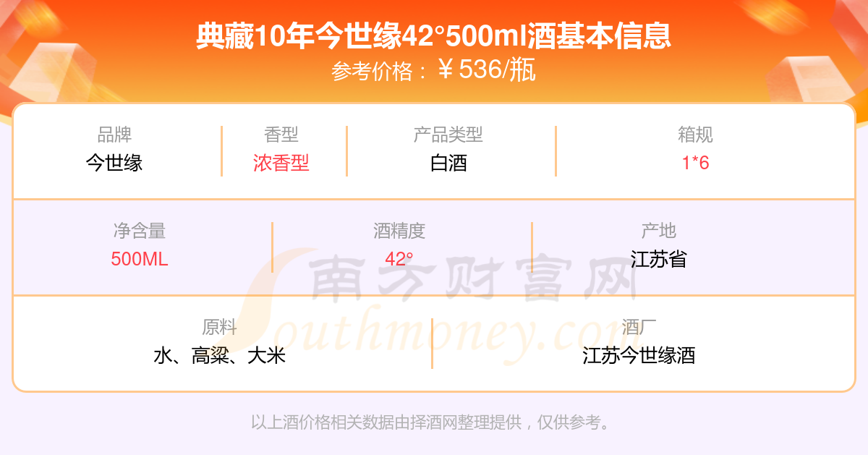Select the red 42° alcohol value
Screen dimensions: 868x455
pos(399,259)
